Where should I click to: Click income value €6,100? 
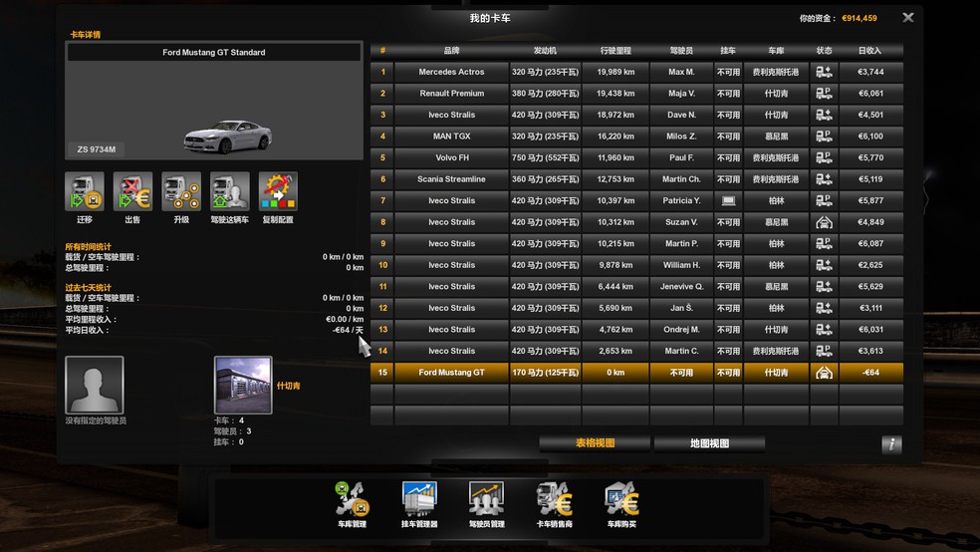pyautogui.click(x=870, y=137)
